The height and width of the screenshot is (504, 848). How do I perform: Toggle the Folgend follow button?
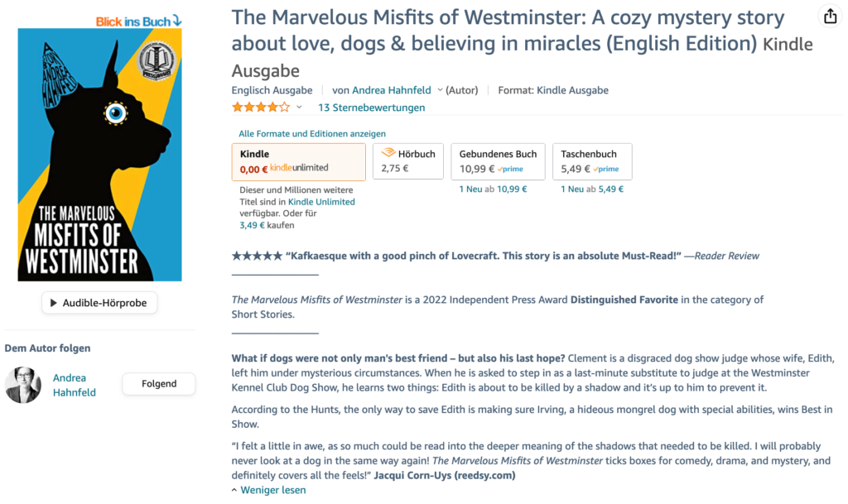pyautogui.click(x=159, y=384)
